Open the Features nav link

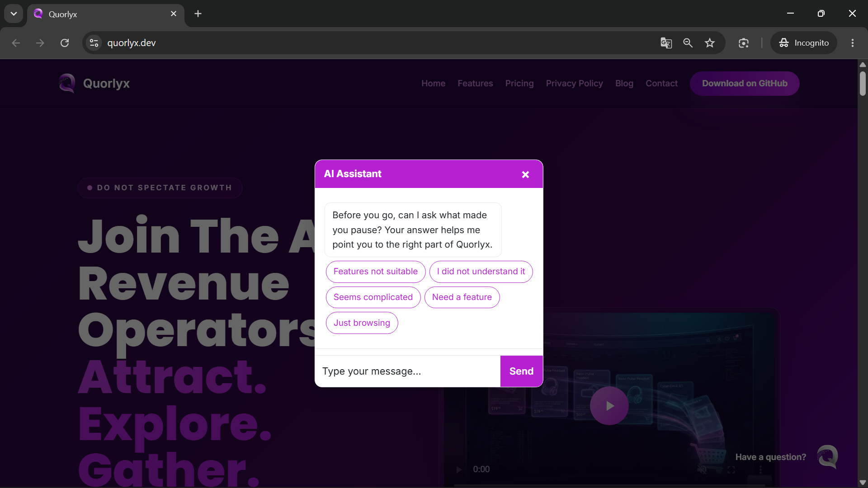[475, 84]
